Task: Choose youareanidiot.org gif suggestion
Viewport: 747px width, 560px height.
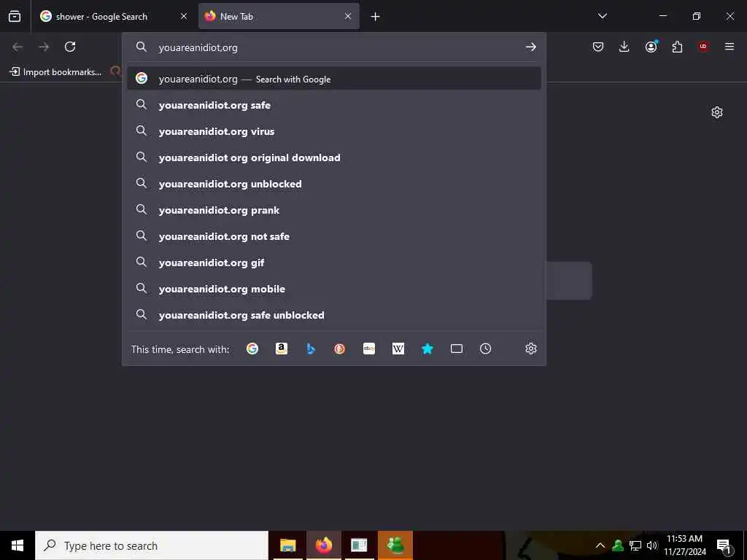Action: point(334,262)
